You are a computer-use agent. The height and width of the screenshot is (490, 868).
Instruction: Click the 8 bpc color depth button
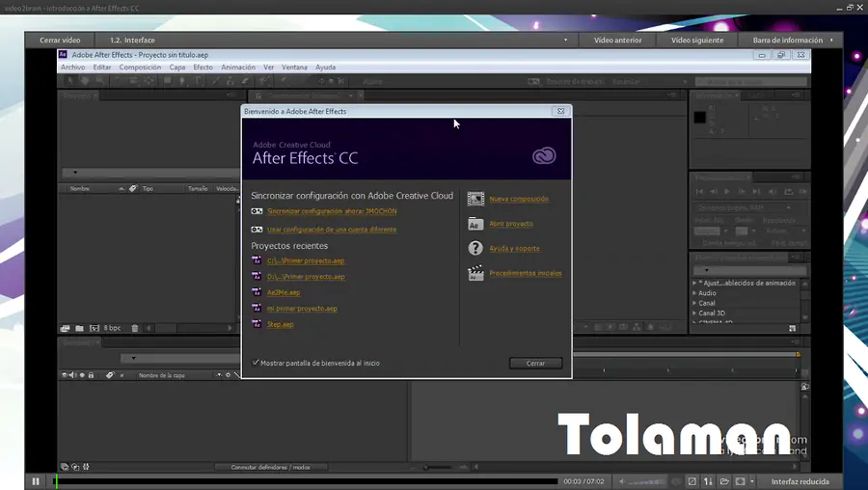tap(113, 328)
